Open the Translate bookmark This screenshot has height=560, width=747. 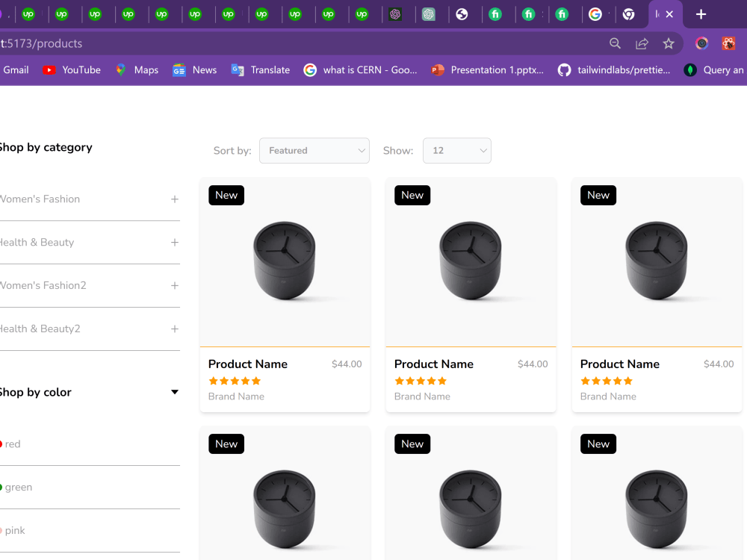261,70
